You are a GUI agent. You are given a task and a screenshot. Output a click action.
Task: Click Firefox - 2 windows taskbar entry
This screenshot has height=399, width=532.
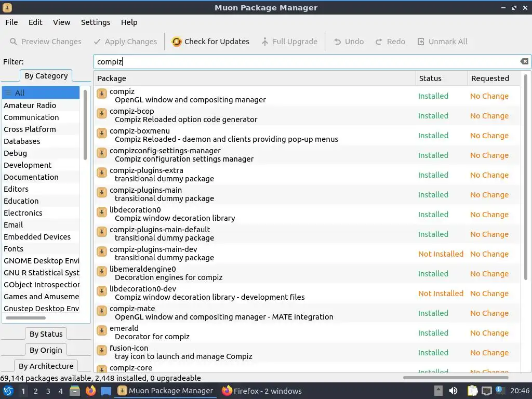[x=262, y=391]
